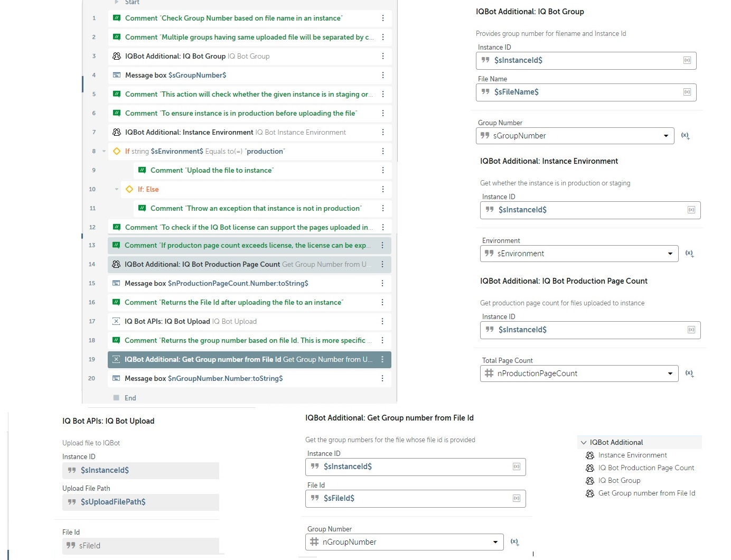Click Instance ID field under Instance Environment
This screenshot has width=731, height=560.
click(x=591, y=210)
